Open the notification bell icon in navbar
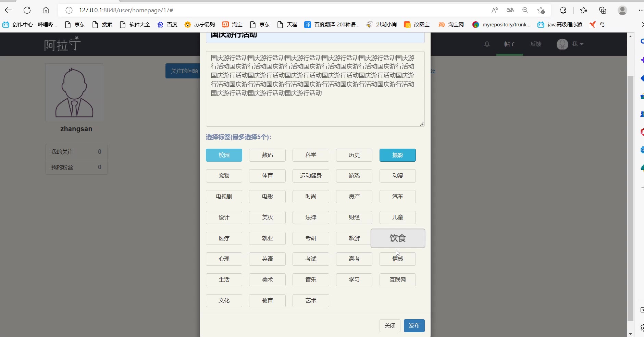 coord(487,44)
